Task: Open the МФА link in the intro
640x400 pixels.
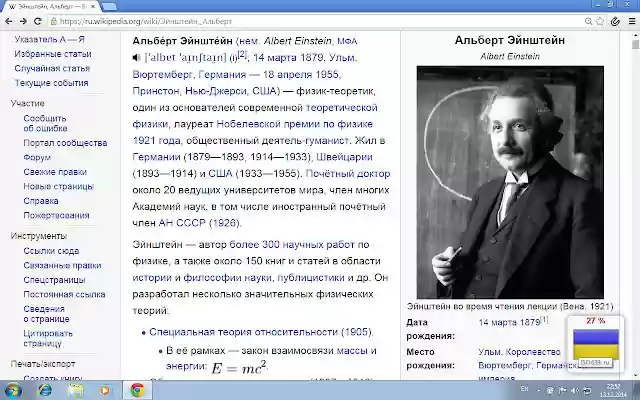Action: click(347, 41)
